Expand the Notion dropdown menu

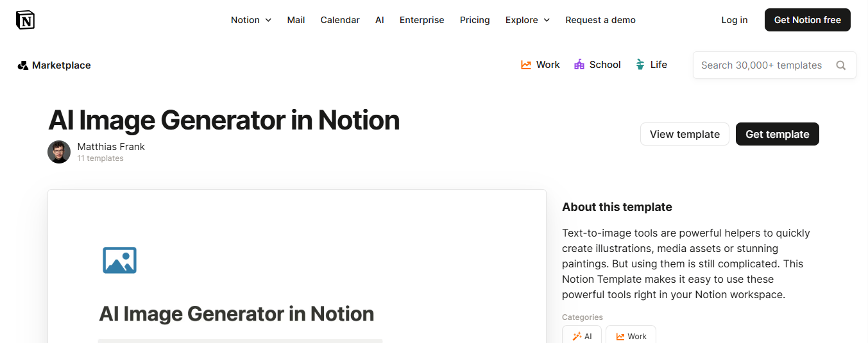251,20
